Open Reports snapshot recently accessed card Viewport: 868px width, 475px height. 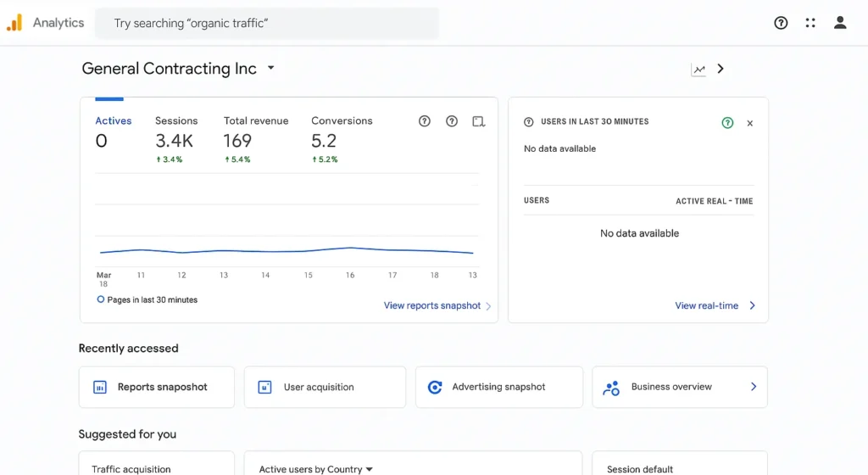(x=157, y=387)
